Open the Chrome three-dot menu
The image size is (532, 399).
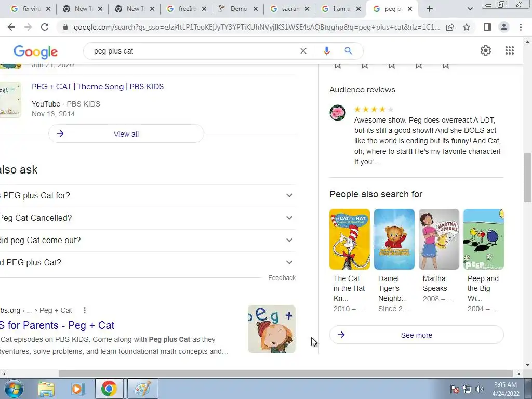(x=521, y=27)
